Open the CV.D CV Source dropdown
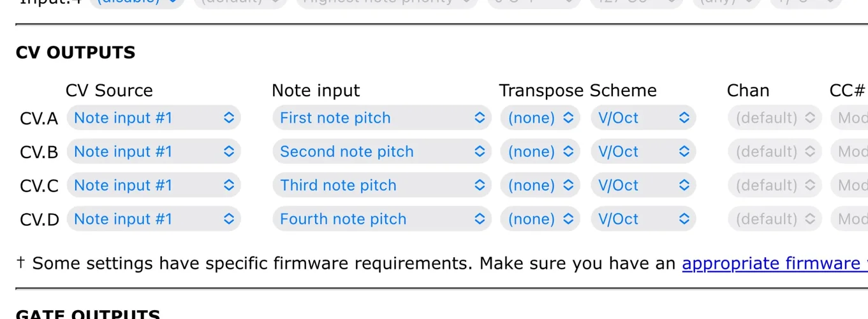The width and height of the screenshot is (868, 319). (x=154, y=219)
